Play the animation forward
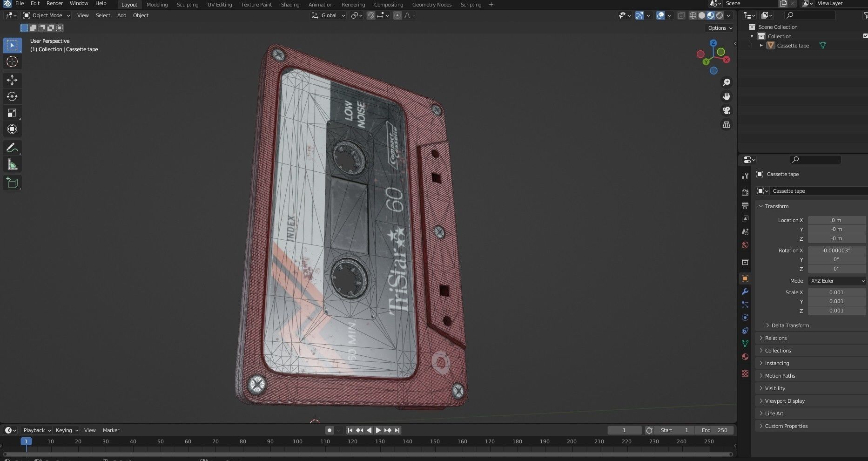The width and height of the screenshot is (868, 461). [378, 430]
